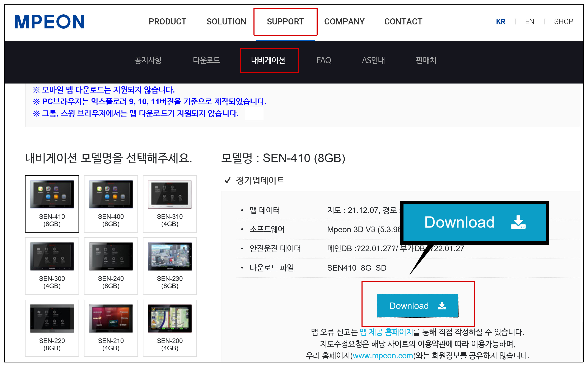Select the 내비게이션 submenu tab
The image size is (588, 366).
click(x=268, y=60)
